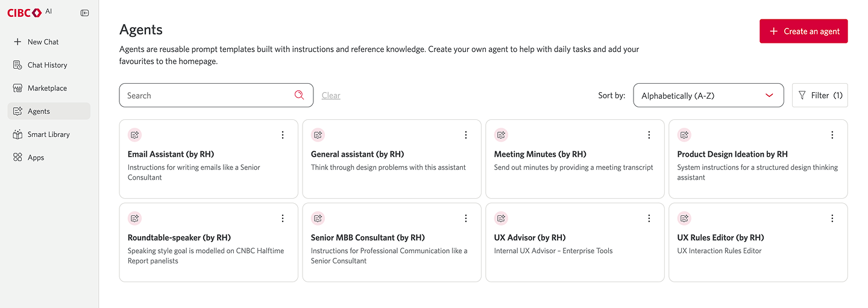This screenshot has width=868, height=308.
Task: Open the Senior MBB Consultant (by RH) title
Action: coord(368,237)
